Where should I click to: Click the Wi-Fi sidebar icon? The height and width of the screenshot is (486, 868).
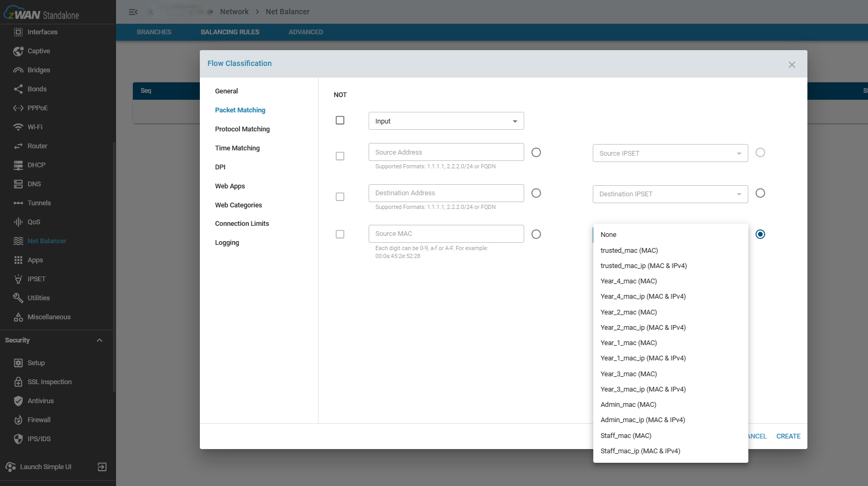18,127
